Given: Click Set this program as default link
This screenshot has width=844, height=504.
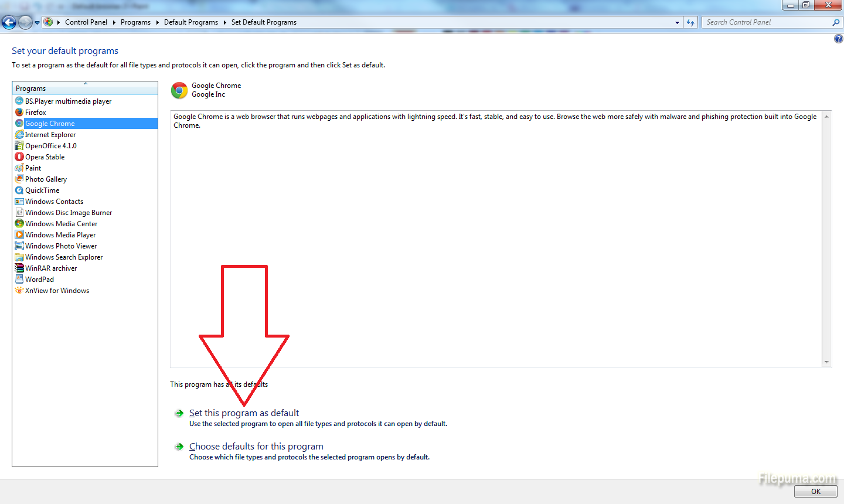Looking at the screenshot, I should (244, 413).
